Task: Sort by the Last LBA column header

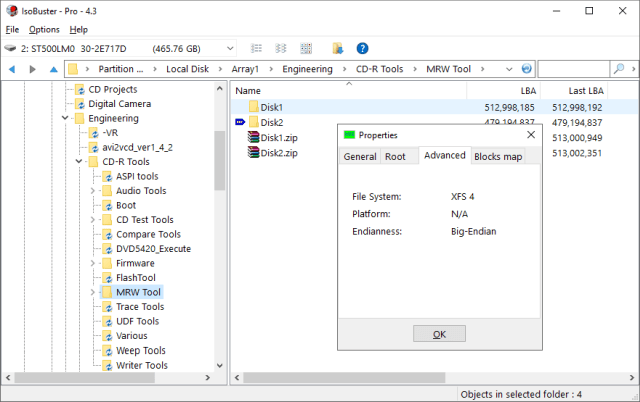Action: click(x=574, y=91)
